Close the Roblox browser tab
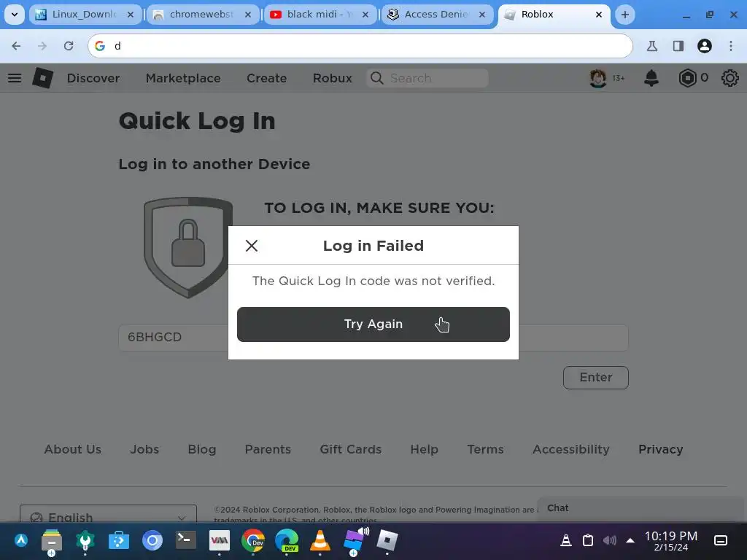Screen dimensions: 747x560 tap(599, 15)
